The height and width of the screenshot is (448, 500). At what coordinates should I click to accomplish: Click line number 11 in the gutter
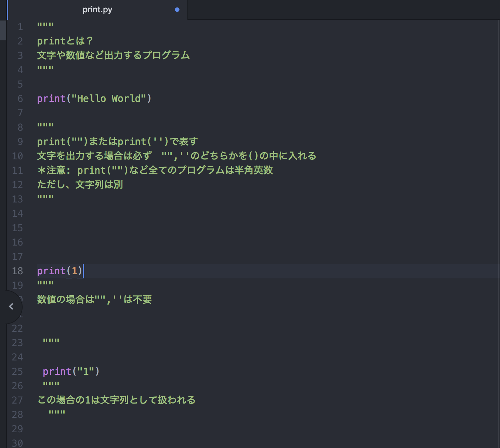click(17, 171)
